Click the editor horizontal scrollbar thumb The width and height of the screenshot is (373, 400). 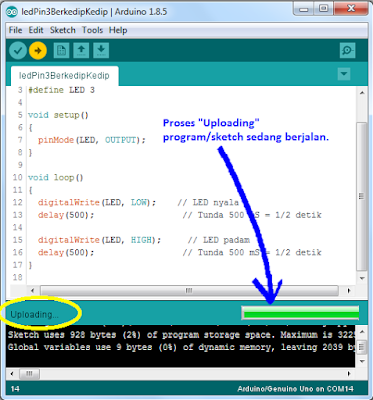[189, 291]
